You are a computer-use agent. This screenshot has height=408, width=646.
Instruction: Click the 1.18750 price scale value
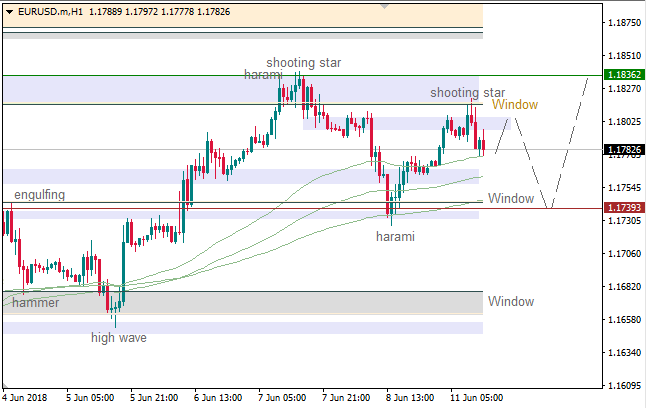[624, 23]
